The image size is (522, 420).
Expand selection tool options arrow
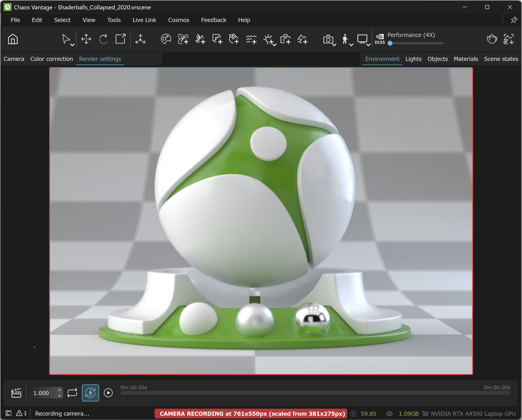tap(72, 45)
